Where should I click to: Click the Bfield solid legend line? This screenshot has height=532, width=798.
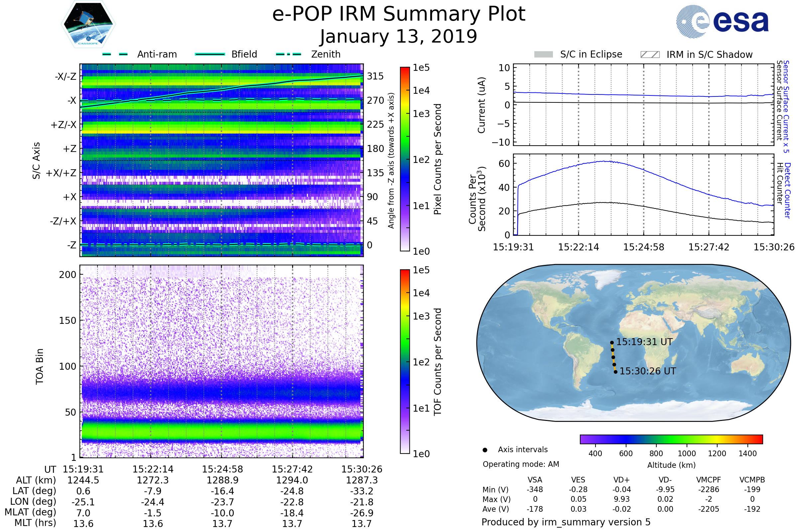coord(210,54)
